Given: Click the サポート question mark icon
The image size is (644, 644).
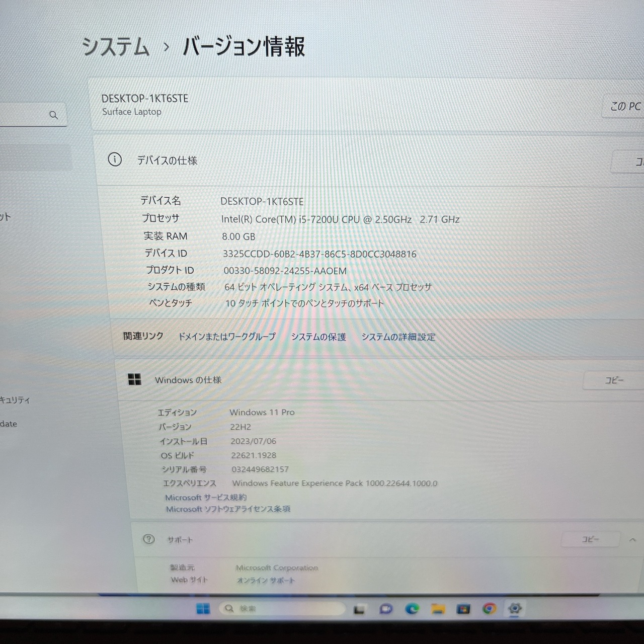Looking at the screenshot, I should [x=149, y=539].
